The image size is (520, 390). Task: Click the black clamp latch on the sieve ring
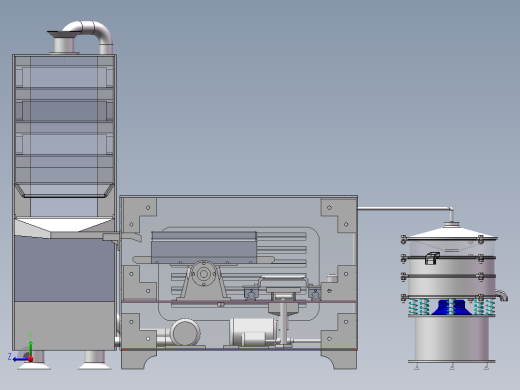click(x=432, y=258)
